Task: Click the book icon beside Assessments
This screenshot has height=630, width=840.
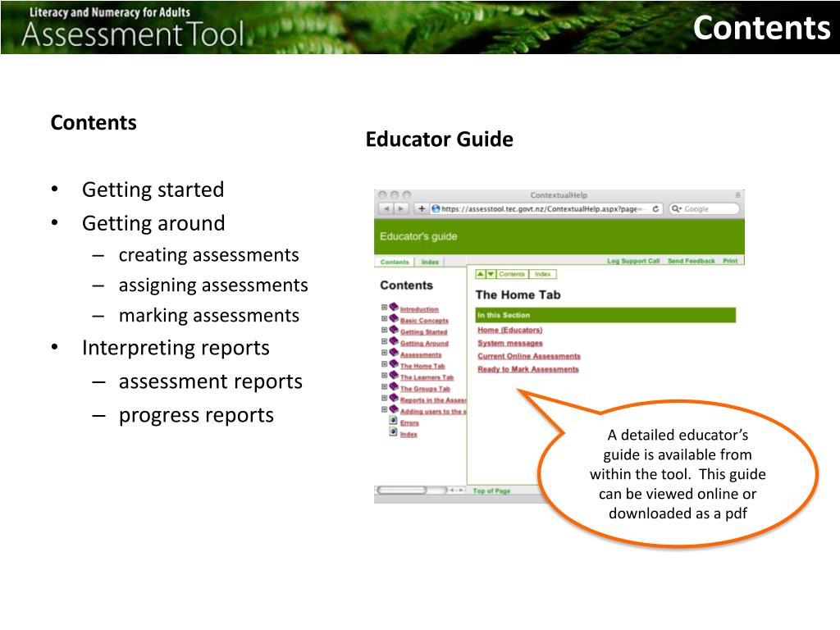Action: (x=394, y=353)
